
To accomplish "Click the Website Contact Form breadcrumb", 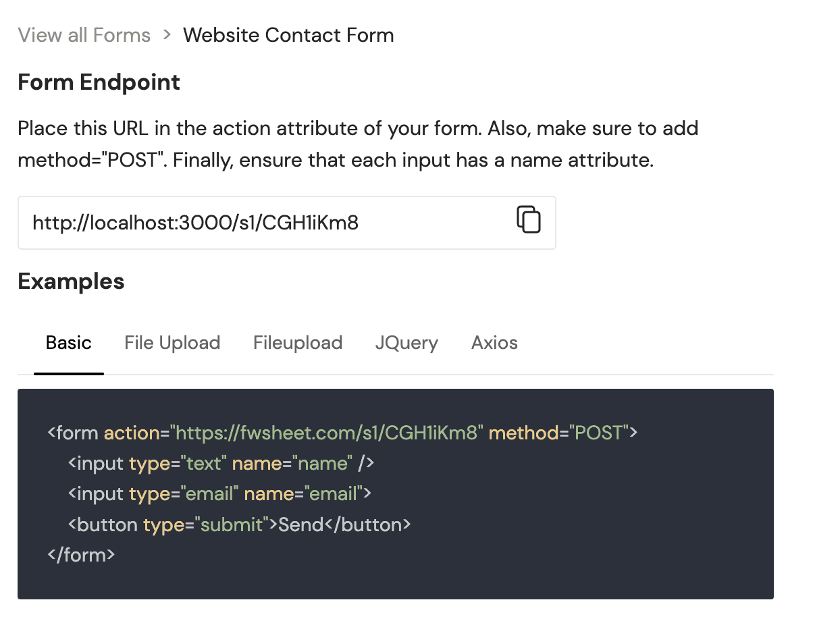I will 288,35.
